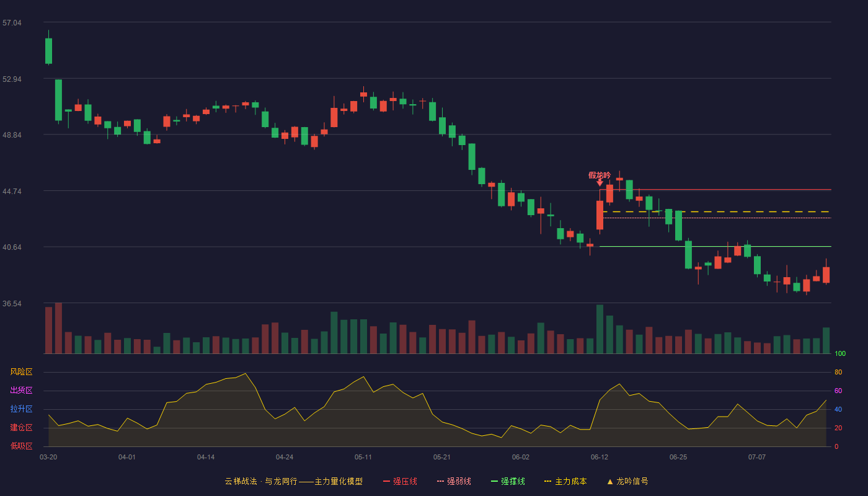Click the 40.64 price axis label
868x496 pixels.
[x=12, y=247]
